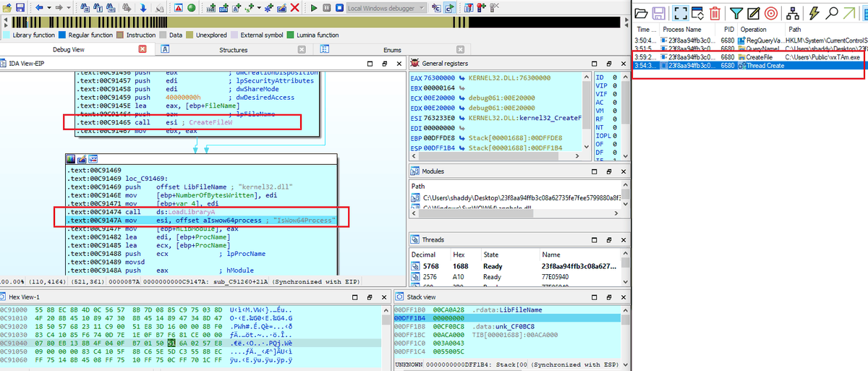Click the red X delete breakpoint icon
This screenshot has width=868, height=371.
[294, 7]
